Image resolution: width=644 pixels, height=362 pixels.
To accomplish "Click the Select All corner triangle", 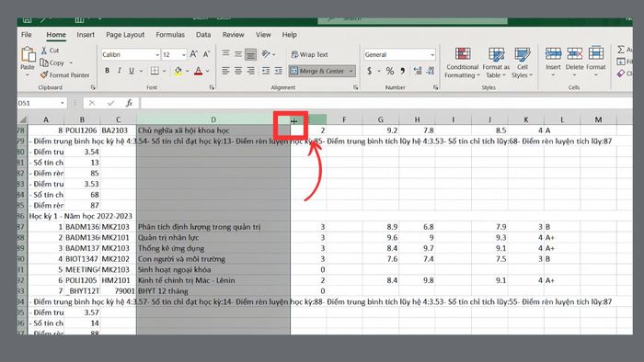I will (x=23, y=119).
